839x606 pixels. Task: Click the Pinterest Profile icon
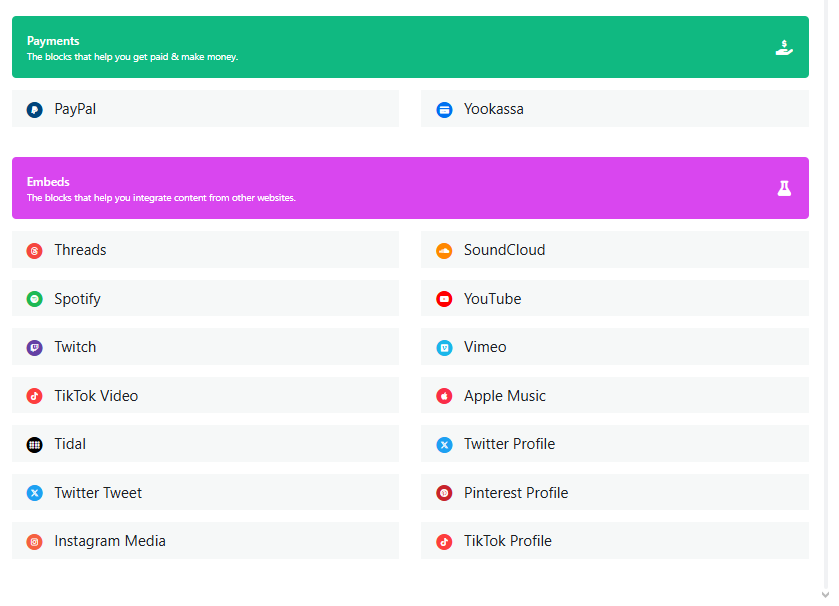444,493
